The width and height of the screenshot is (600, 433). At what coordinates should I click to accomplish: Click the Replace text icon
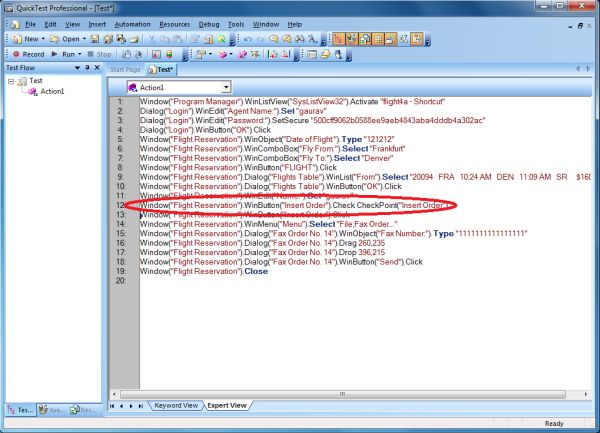[313, 39]
